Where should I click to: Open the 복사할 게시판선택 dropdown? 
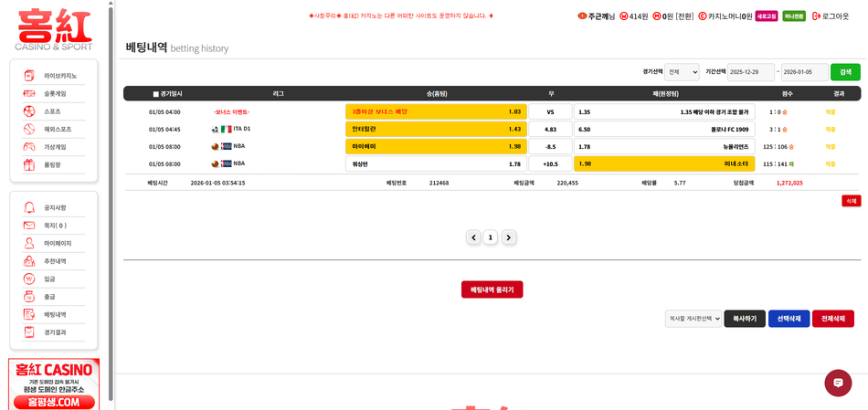pyautogui.click(x=693, y=319)
